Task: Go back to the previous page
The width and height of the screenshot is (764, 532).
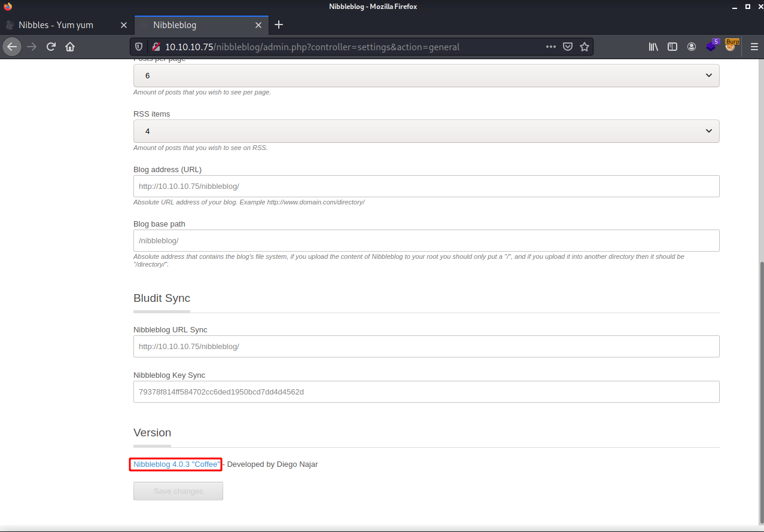Action: click(x=12, y=47)
